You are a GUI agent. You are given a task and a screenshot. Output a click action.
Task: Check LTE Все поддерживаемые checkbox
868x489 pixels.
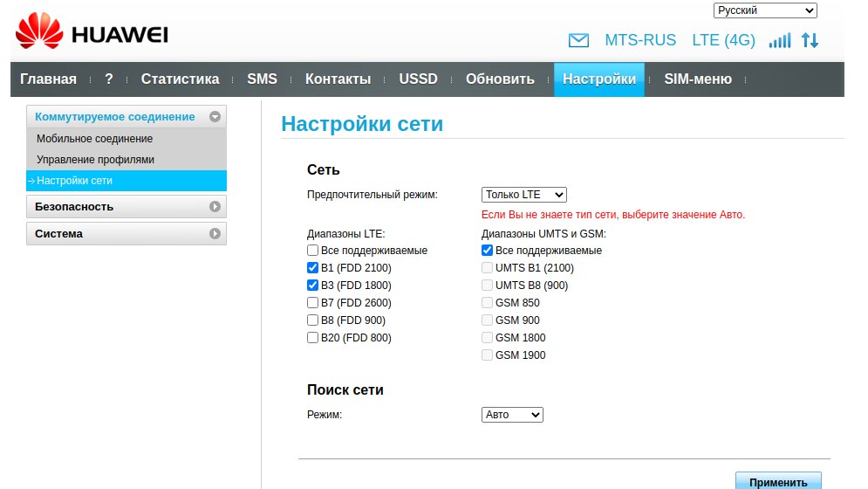(x=313, y=251)
